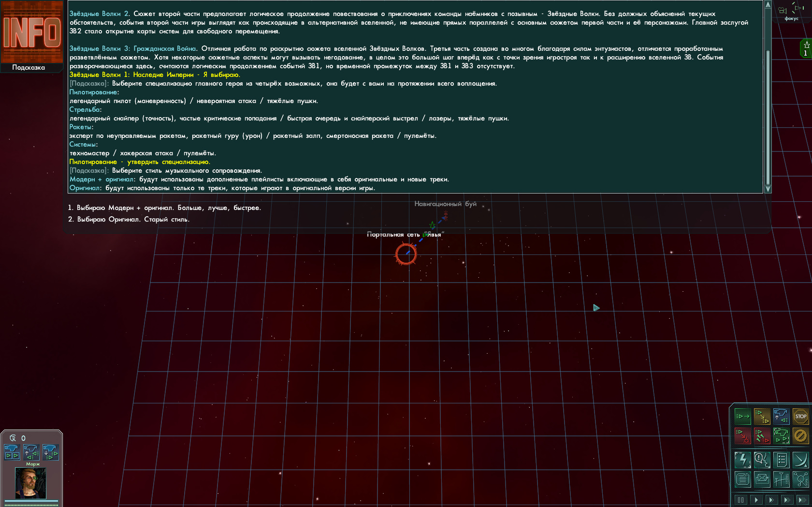Click the return-to-base up-arrow icon in pilot panel
The height and width of the screenshot is (507, 812).
click(x=31, y=452)
